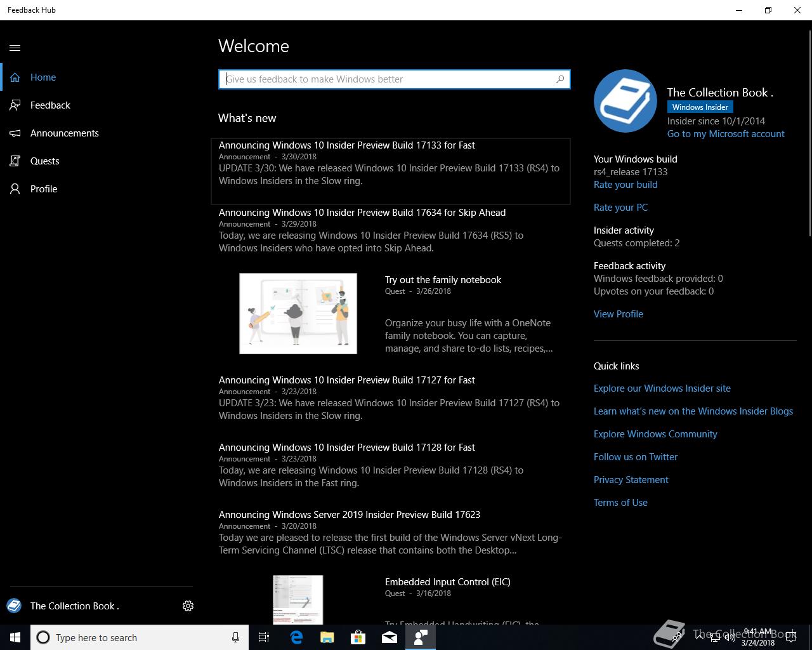
Task: Click the 'Type here to search' taskbar box
Action: pyautogui.click(x=140, y=637)
